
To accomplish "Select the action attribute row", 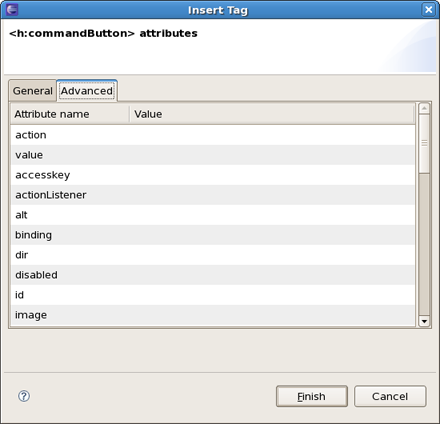I will [213, 135].
